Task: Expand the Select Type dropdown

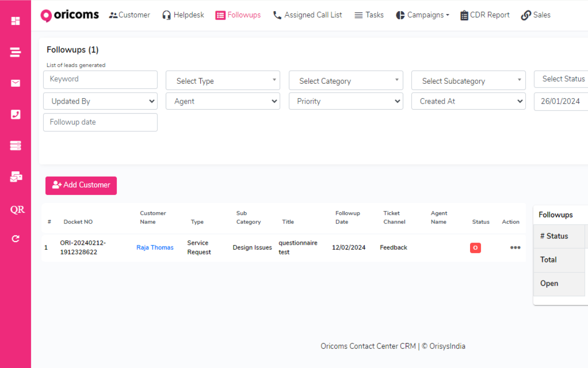Action: 223,81
